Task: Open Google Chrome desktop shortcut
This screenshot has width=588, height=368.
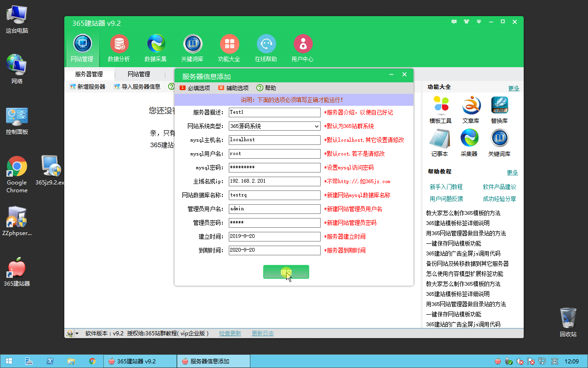Action: (17, 175)
